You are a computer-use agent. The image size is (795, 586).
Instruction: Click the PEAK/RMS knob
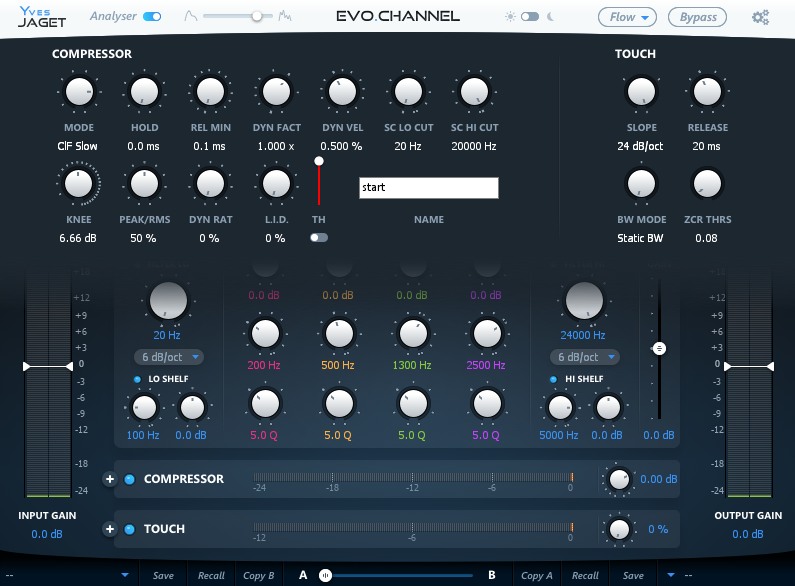coord(144,184)
